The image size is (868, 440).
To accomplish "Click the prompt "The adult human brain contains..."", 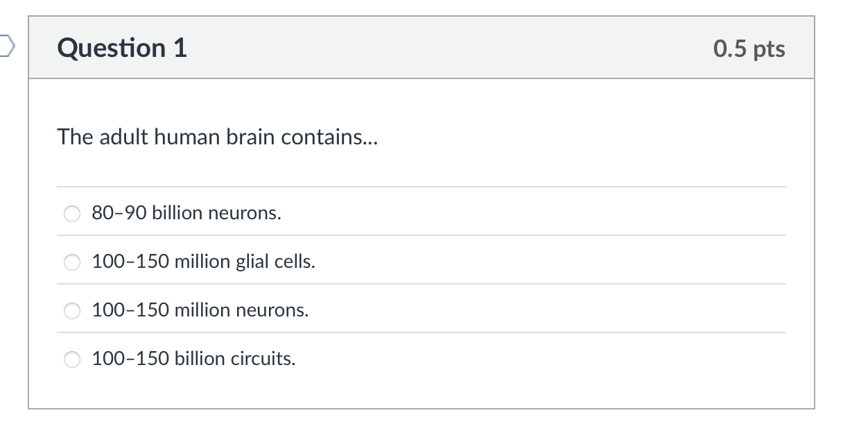I will pyautogui.click(x=218, y=137).
